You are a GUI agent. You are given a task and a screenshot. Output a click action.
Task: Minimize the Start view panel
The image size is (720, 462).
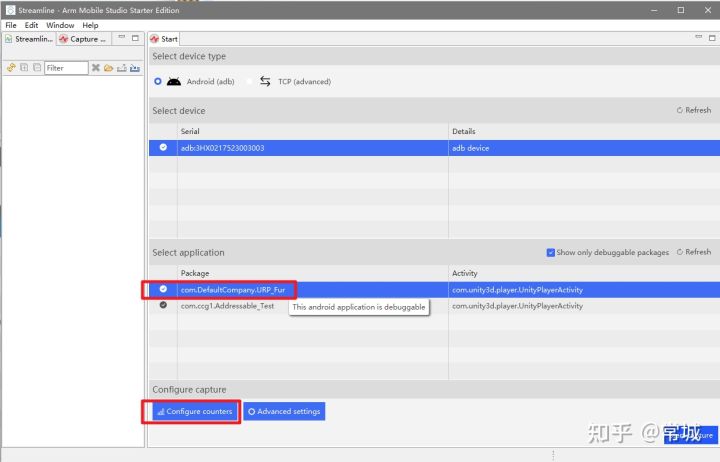698,37
